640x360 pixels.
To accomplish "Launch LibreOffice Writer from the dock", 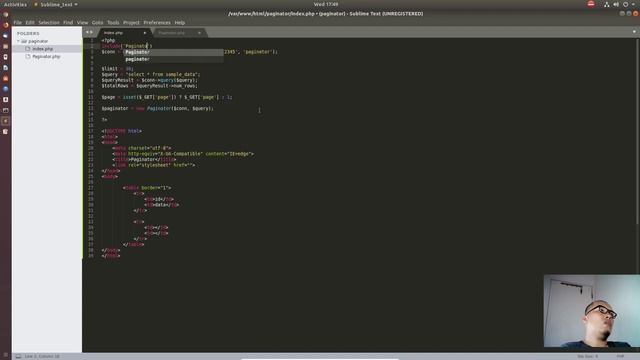I will point(5,68).
